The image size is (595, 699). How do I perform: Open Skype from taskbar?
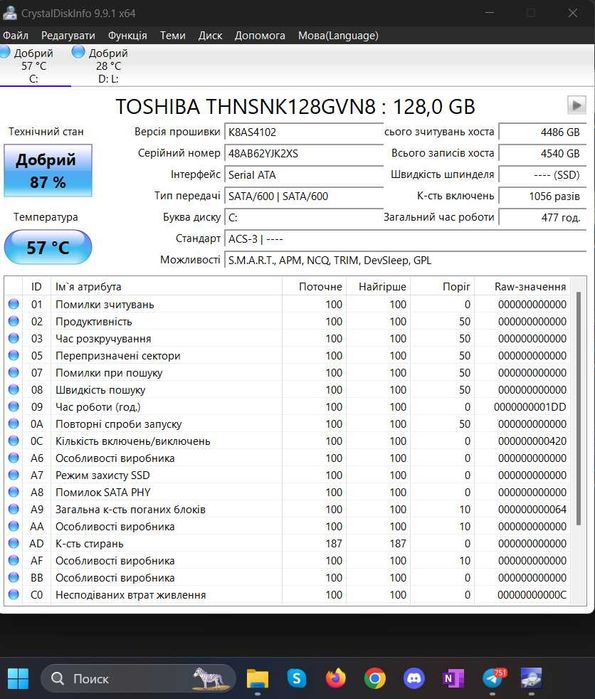296,678
